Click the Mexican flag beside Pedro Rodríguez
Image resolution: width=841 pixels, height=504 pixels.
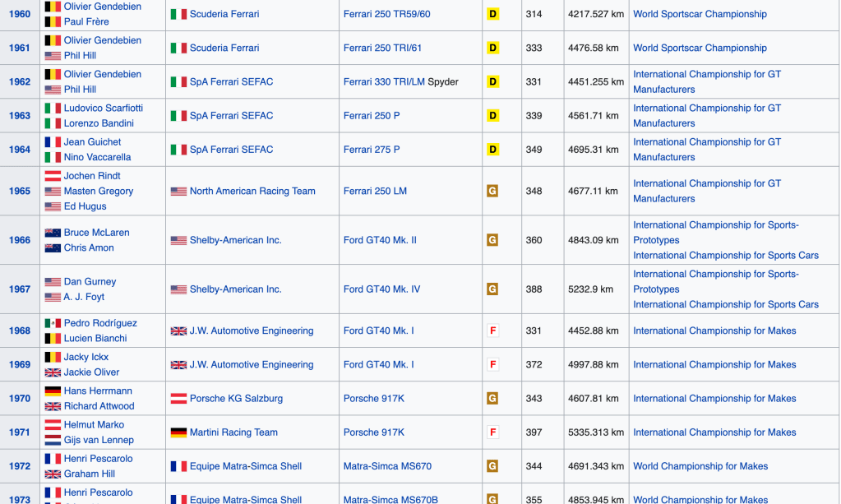tap(53, 323)
